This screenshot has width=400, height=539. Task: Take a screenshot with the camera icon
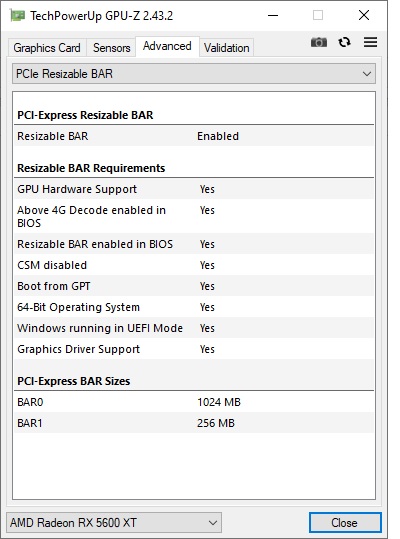tap(319, 42)
